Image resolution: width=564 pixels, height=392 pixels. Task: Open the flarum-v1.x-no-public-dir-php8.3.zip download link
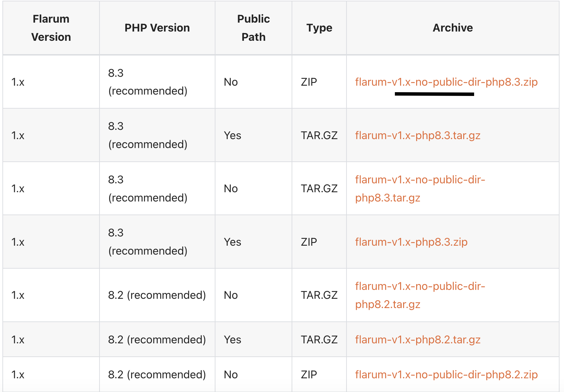[446, 82]
